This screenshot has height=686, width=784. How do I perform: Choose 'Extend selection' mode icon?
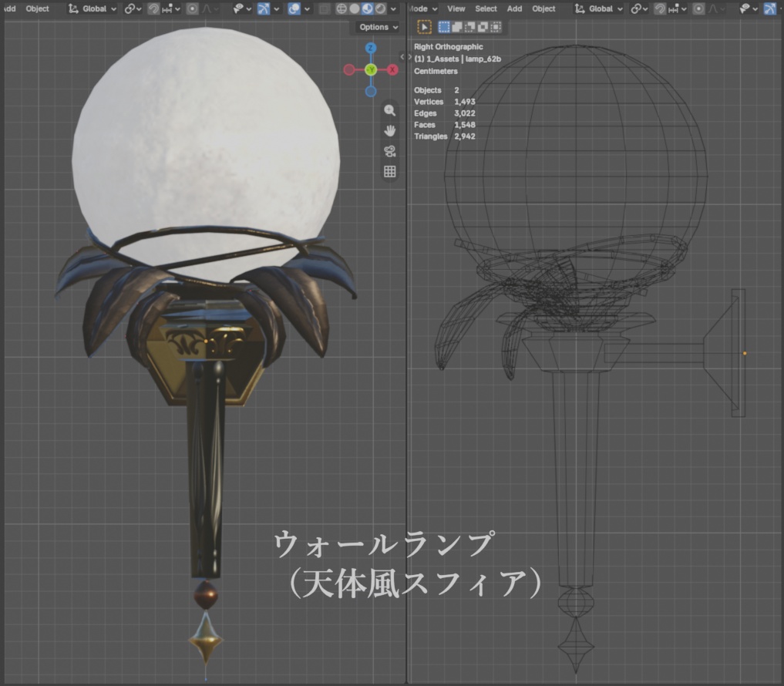click(457, 27)
